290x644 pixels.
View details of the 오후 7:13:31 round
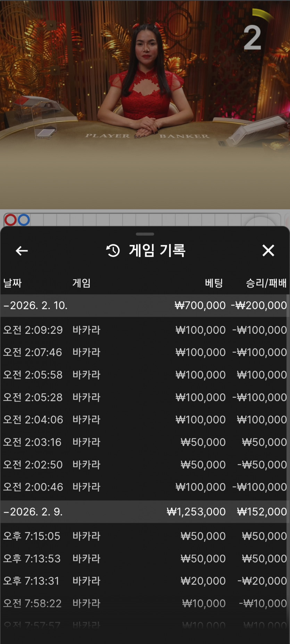click(145, 581)
